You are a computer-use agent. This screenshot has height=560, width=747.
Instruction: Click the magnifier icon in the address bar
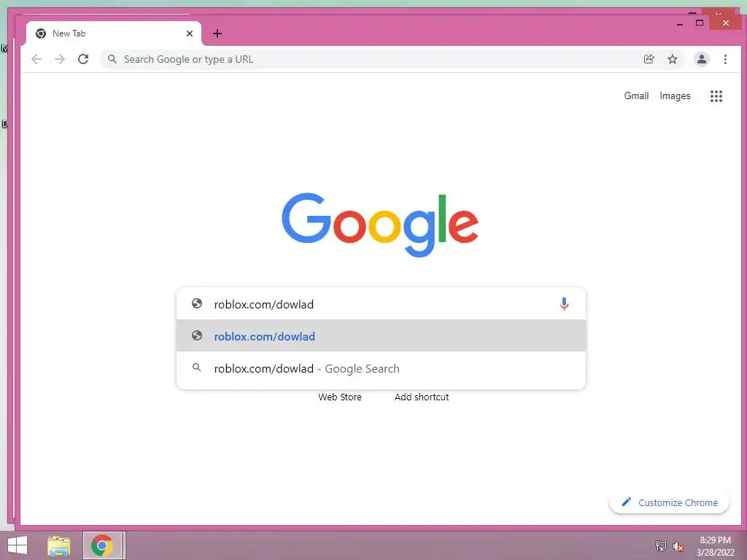tap(112, 59)
